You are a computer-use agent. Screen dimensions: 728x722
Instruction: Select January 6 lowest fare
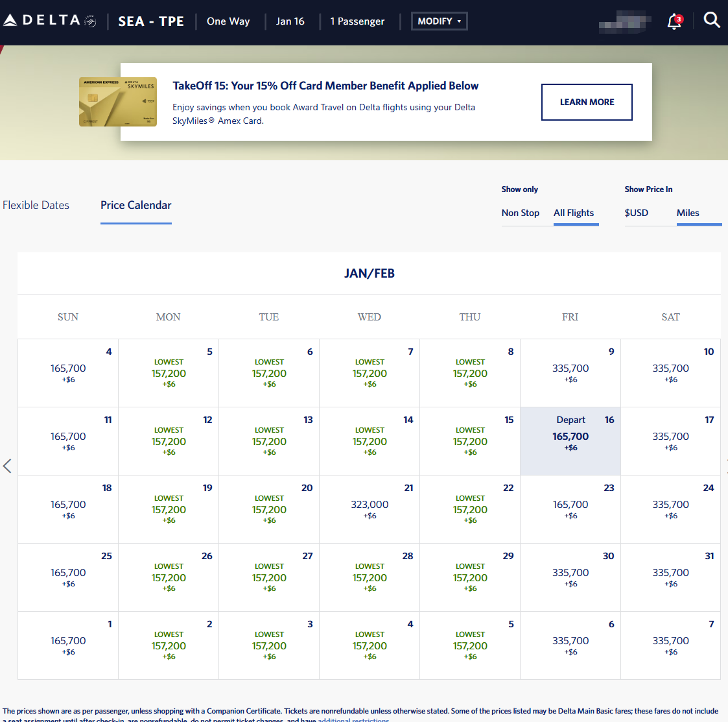(x=269, y=373)
